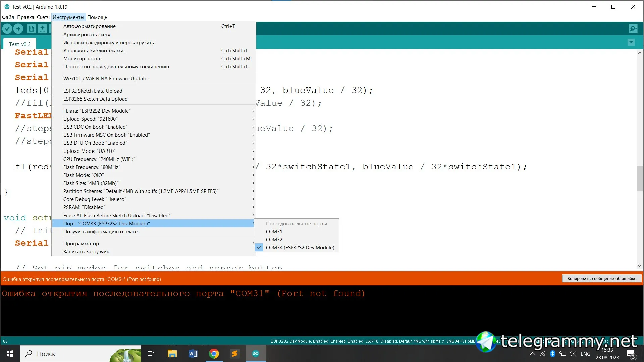Click the New sketch file icon
The image size is (644, 362).
click(x=31, y=29)
